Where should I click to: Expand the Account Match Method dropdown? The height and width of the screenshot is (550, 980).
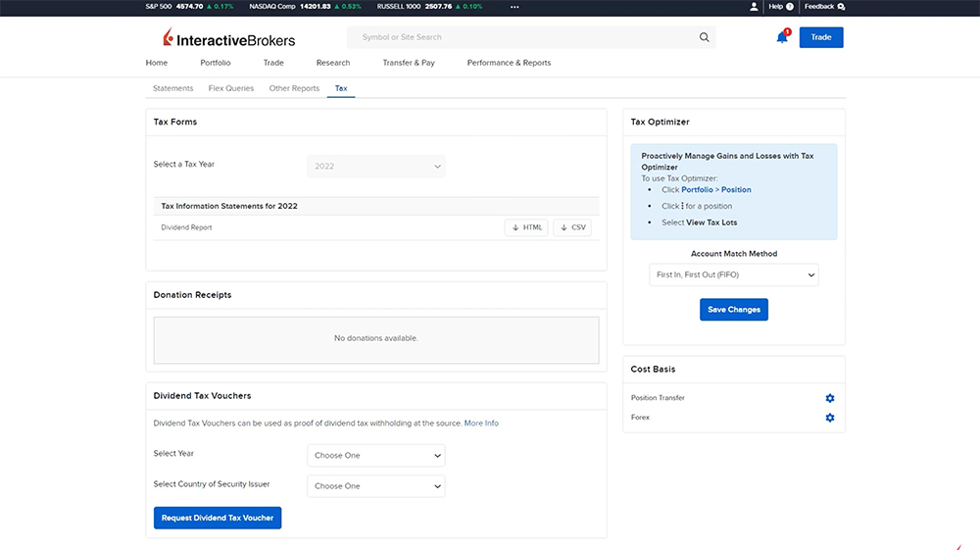tap(733, 275)
